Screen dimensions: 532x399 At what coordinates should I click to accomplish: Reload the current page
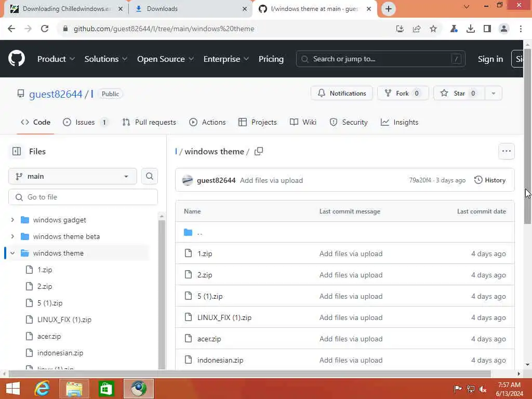pyautogui.click(x=45, y=29)
